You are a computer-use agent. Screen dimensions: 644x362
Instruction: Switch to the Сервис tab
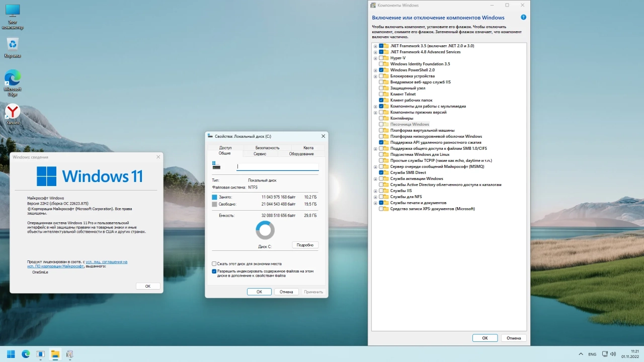260,154
